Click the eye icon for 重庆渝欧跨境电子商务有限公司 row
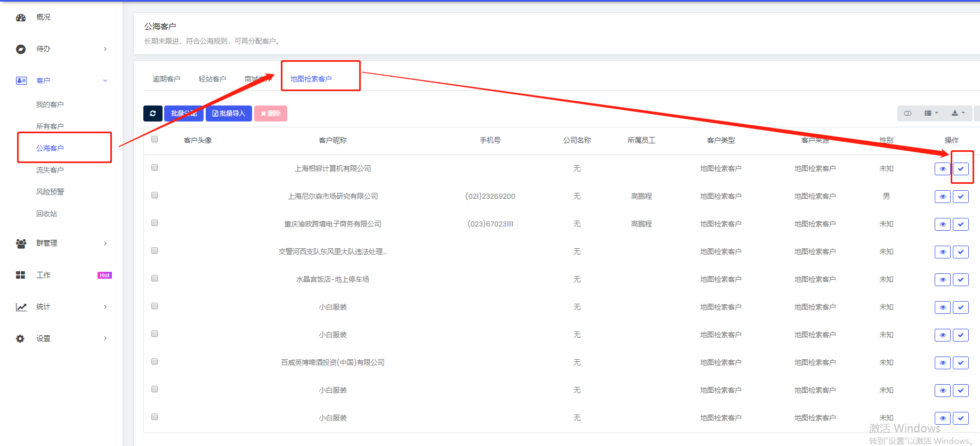Viewport: 980px width, 446px height. point(942,224)
